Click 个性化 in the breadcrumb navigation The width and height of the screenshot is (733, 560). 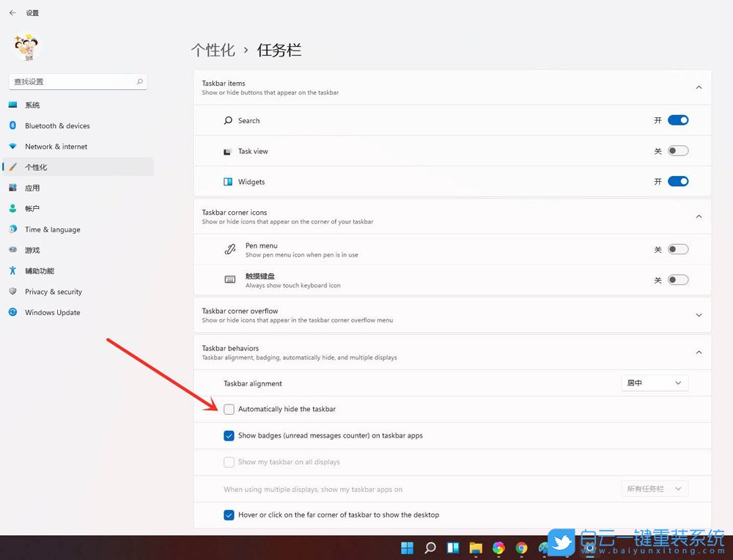(213, 50)
